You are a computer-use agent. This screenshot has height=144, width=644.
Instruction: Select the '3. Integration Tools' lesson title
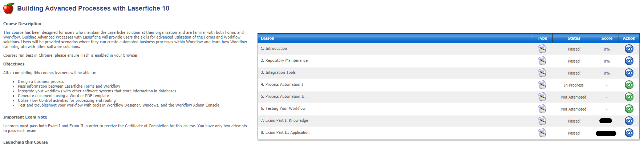[x=278, y=72]
